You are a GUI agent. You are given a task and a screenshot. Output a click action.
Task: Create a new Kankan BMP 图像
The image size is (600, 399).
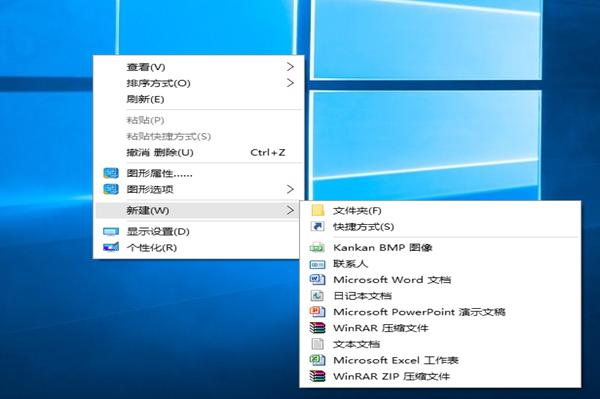pyautogui.click(x=440, y=248)
